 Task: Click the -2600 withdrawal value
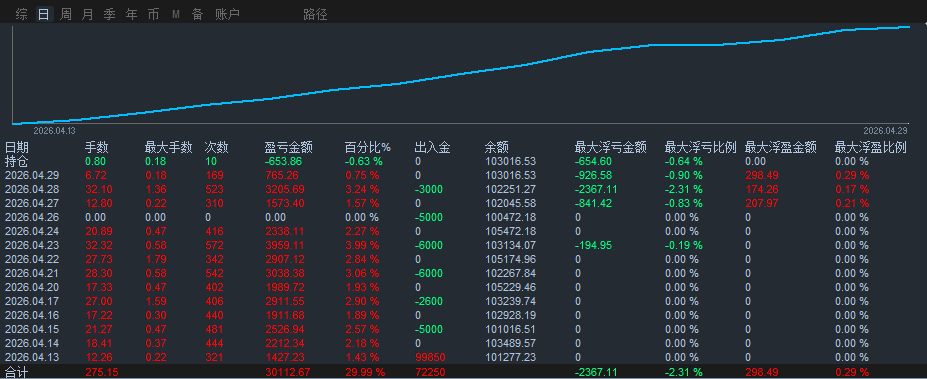pyautogui.click(x=429, y=302)
